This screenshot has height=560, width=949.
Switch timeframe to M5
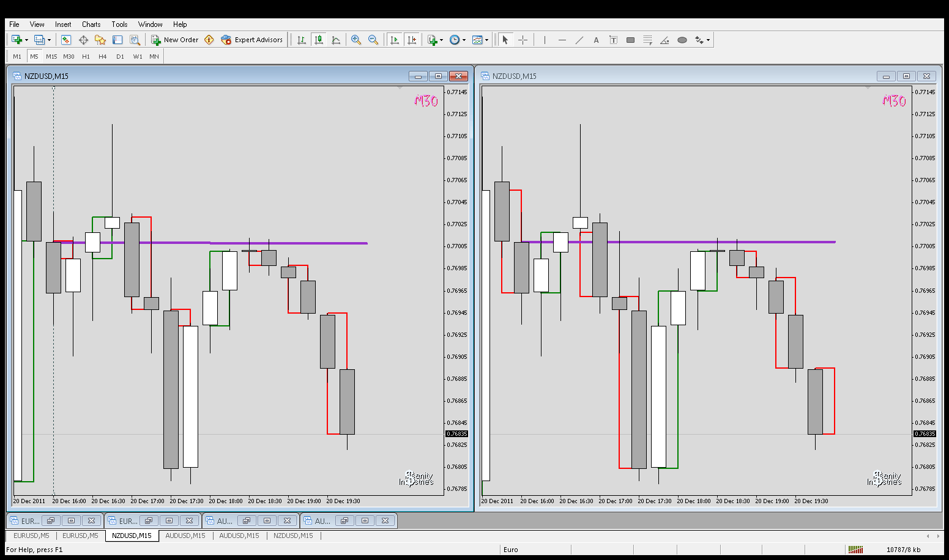coord(34,56)
